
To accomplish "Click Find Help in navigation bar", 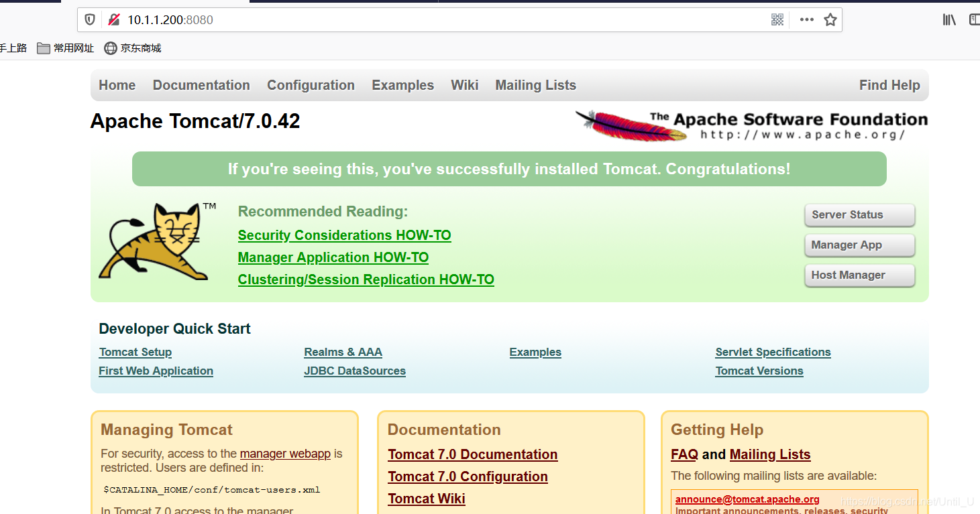I will tap(889, 85).
